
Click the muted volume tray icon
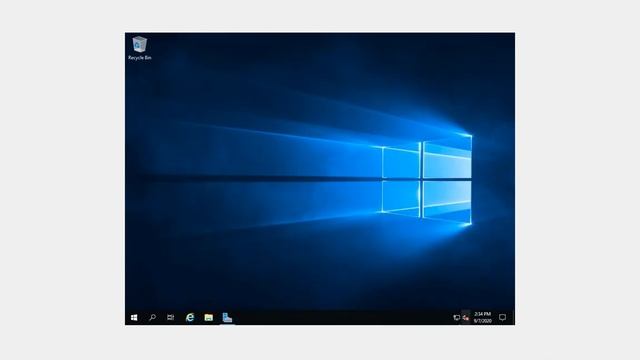tap(466, 318)
